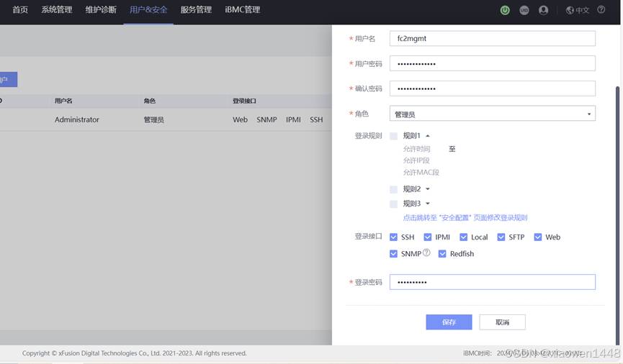Follow the 安全配置 login rules link

click(465, 217)
